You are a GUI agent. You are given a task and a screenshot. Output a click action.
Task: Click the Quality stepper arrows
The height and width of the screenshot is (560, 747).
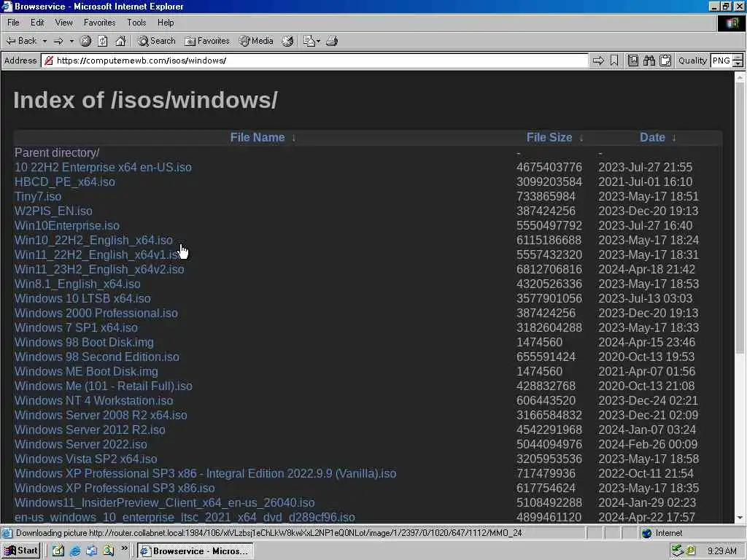pos(738,61)
